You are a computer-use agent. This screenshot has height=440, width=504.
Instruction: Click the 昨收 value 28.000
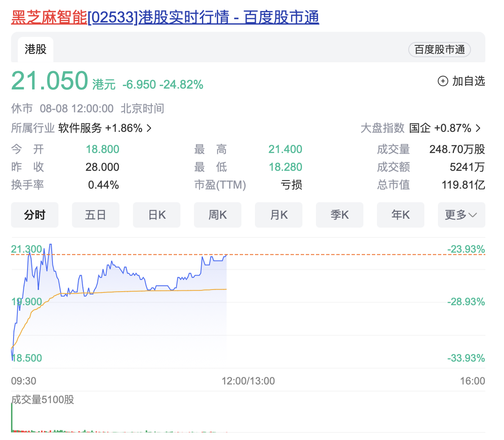102,167
